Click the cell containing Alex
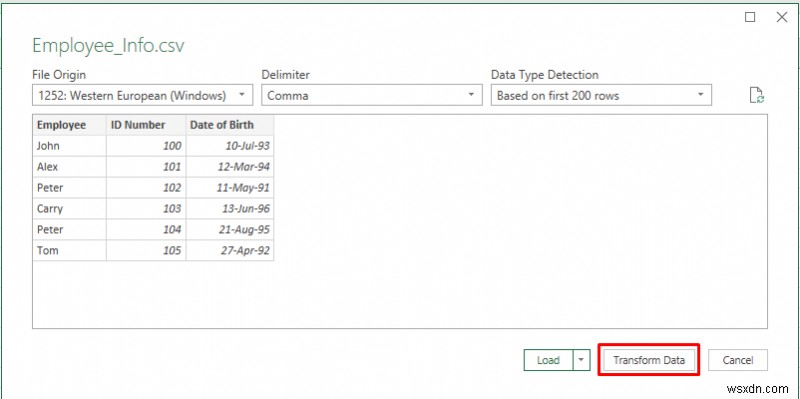The image size is (800, 399). pos(69,167)
